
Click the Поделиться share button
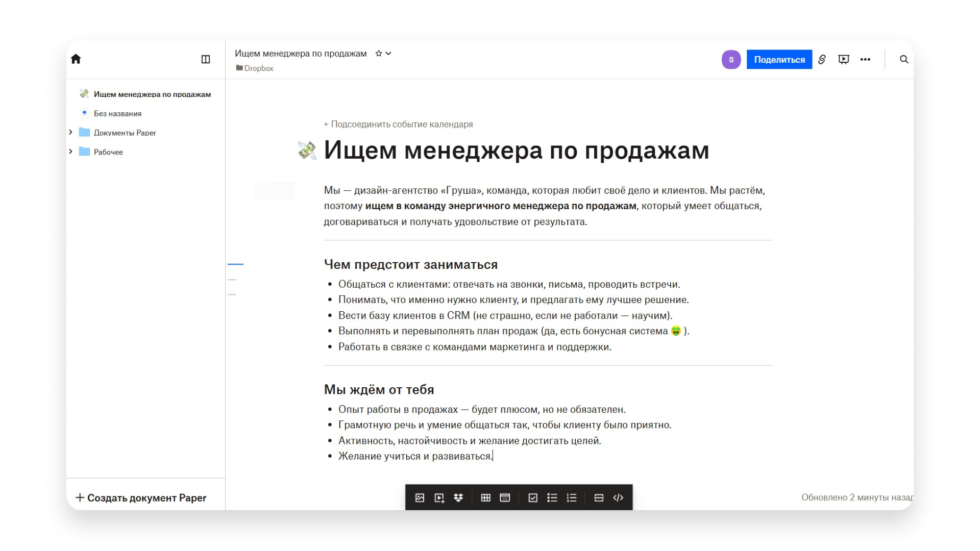[779, 60]
